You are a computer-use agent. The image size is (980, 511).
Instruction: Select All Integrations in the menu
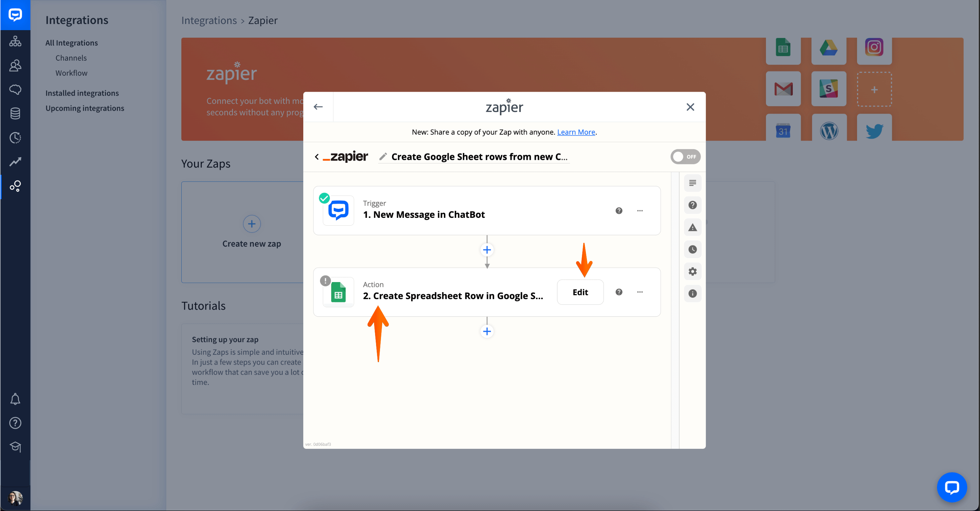(x=71, y=43)
